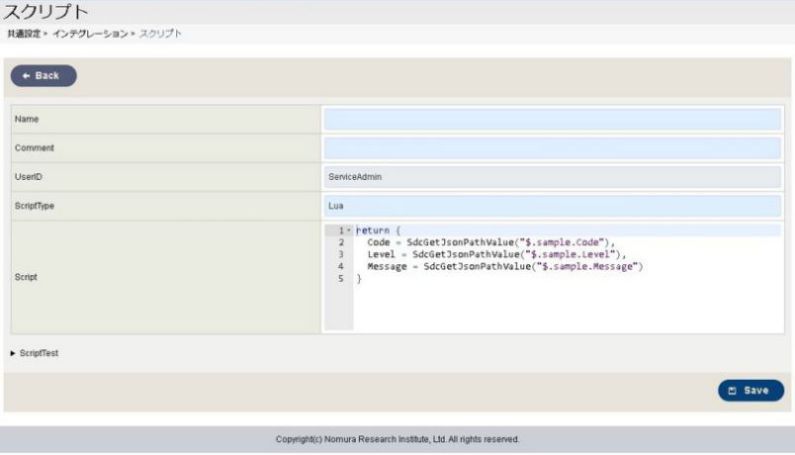Select the スクリプト breadcrumb item
Image resolution: width=795 pixels, height=455 pixels.
click(x=160, y=33)
